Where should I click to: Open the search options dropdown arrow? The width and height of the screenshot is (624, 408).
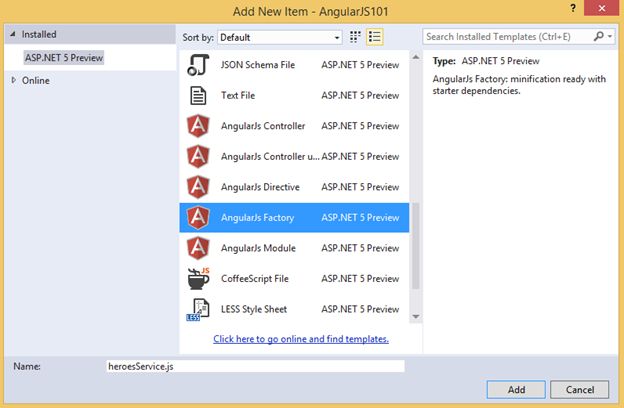pyautogui.click(x=610, y=37)
